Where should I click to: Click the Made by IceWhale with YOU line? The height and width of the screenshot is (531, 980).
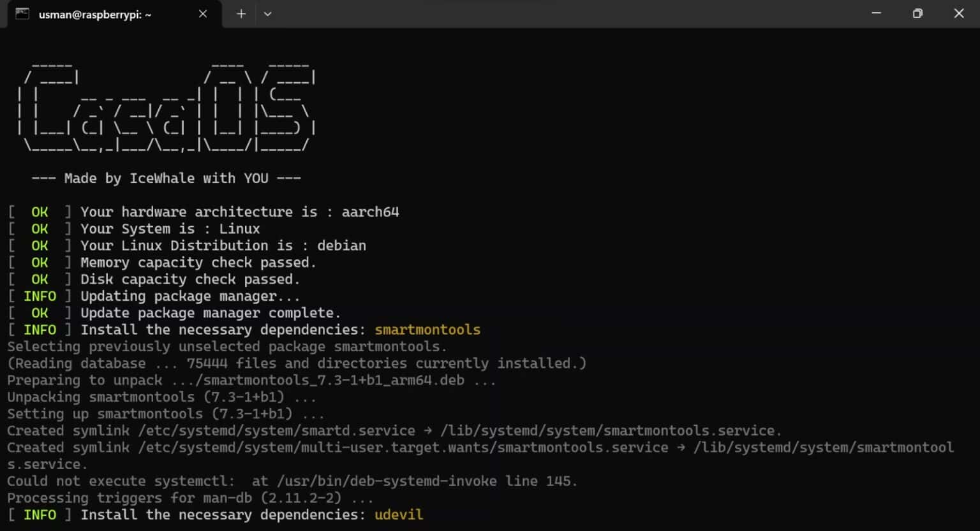(x=166, y=178)
